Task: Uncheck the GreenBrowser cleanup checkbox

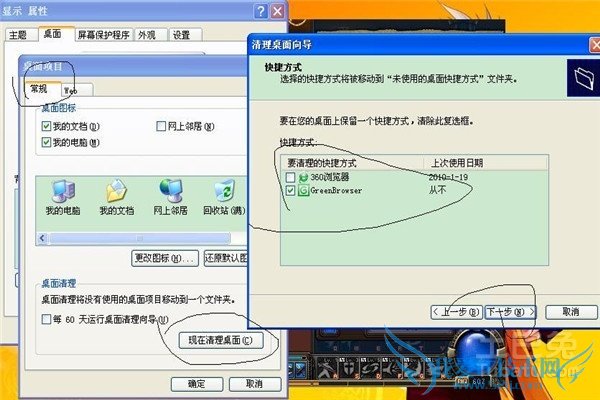Action: tap(290, 190)
